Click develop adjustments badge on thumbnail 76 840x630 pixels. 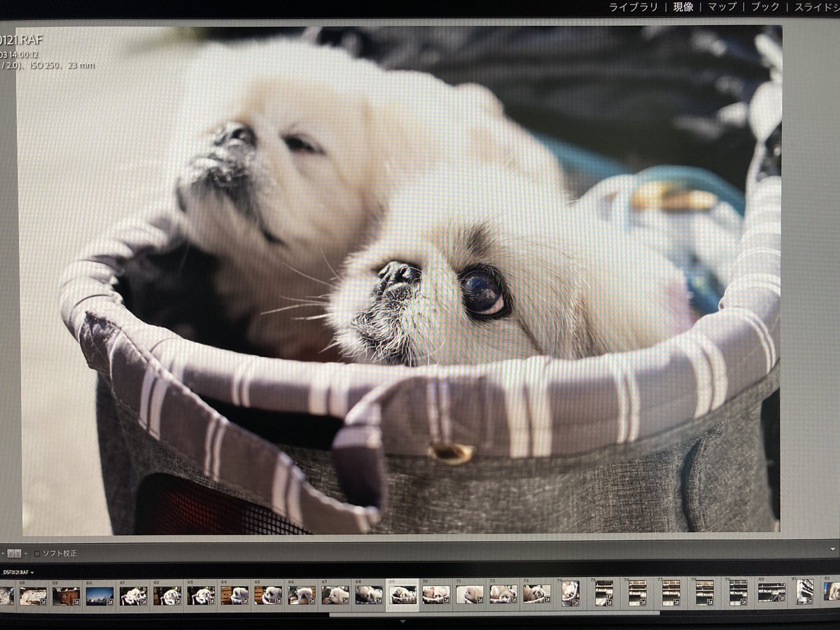tap(642, 603)
